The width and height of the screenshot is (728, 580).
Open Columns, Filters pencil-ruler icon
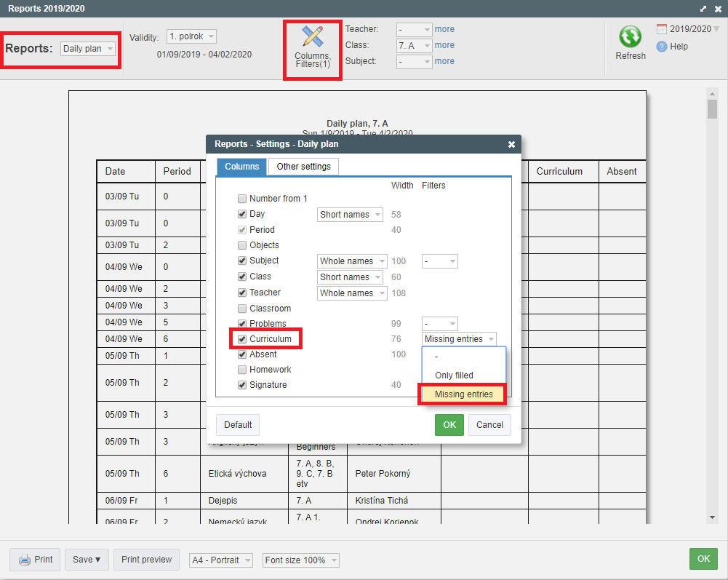(313, 36)
